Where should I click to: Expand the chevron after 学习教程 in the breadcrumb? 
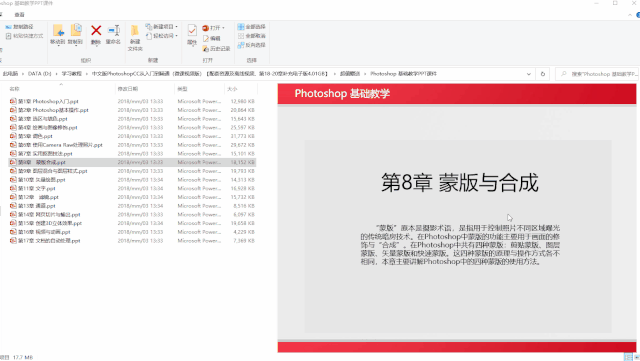click(x=87, y=74)
